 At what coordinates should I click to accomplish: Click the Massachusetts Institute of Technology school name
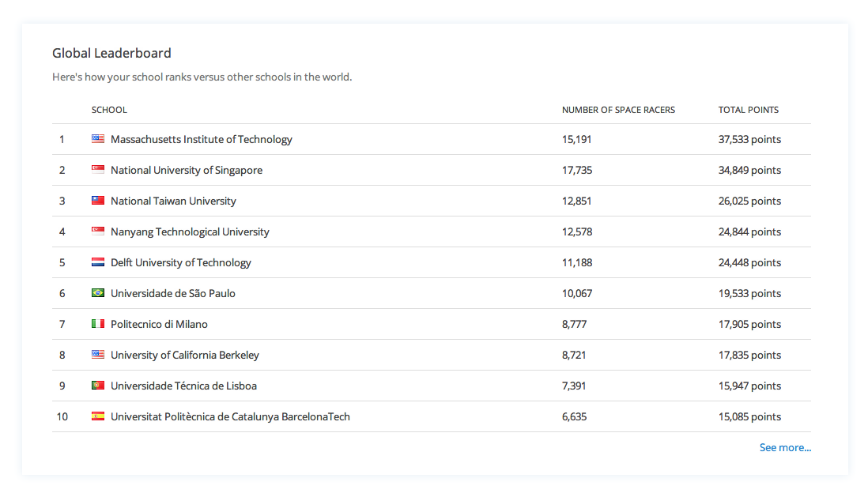[201, 139]
